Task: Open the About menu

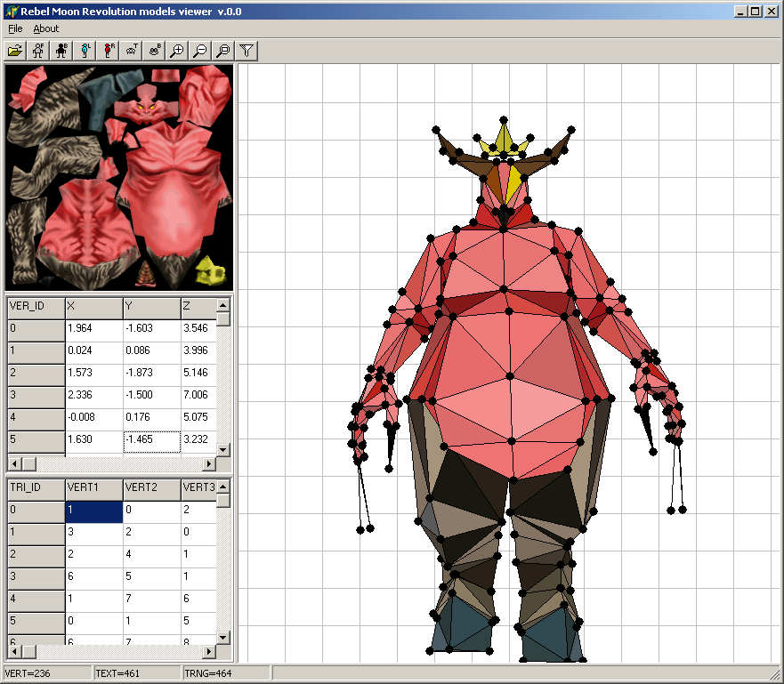Action: click(45, 28)
